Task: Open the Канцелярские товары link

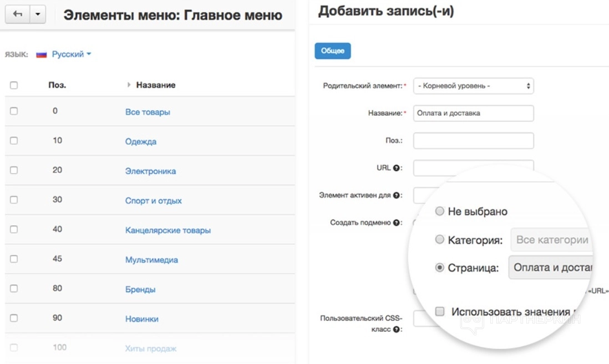Action: tap(168, 230)
